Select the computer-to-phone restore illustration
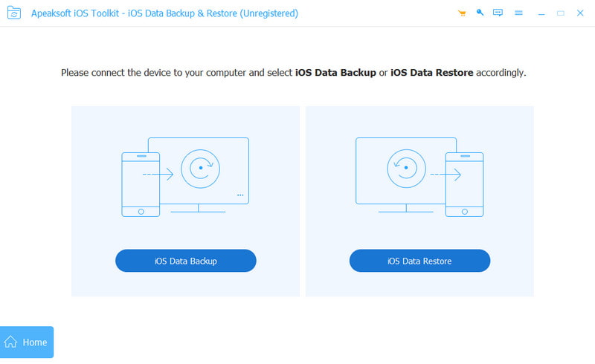Screen dimensions: 595x364 pos(419,177)
